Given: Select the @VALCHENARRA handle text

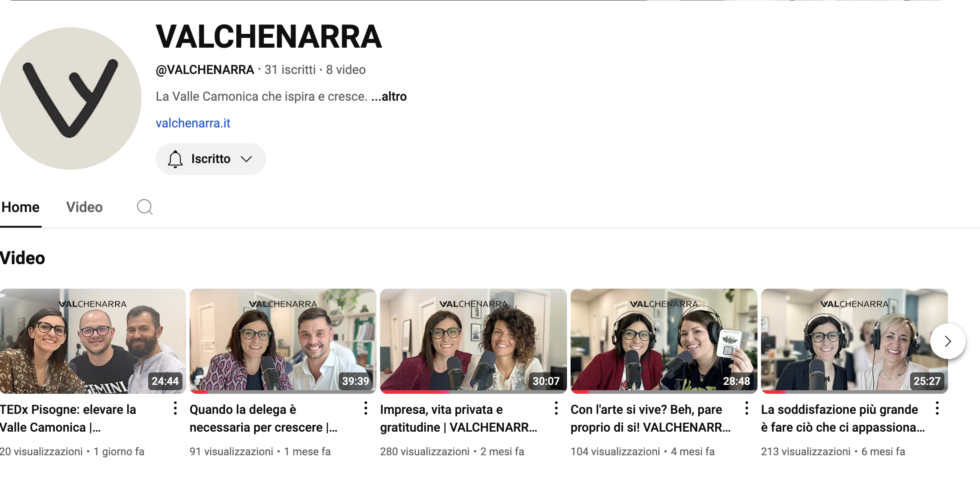Looking at the screenshot, I should 205,70.
